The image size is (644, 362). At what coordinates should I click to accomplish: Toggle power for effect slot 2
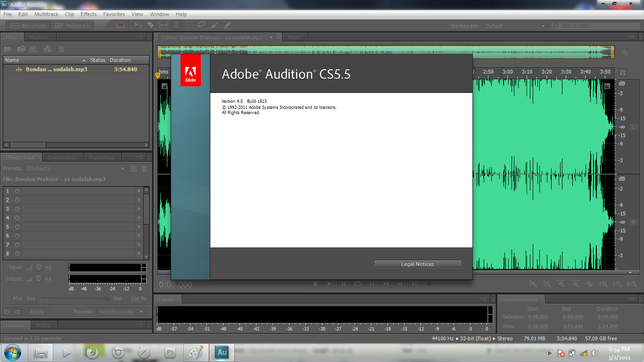(x=17, y=200)
